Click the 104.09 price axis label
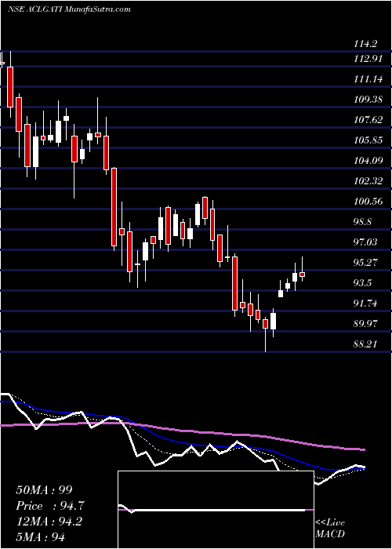Viewport: 392px width, 549px height. [x=368, y=161]
